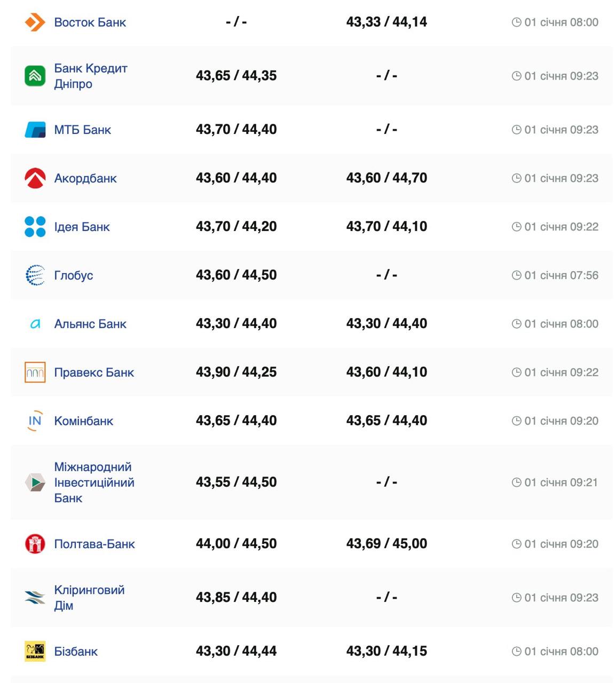This screenshot has height=683, width=616.
Task: Click the Полтава-Банк red round logo
Action: pyautogui.click(x=35, y=544)
